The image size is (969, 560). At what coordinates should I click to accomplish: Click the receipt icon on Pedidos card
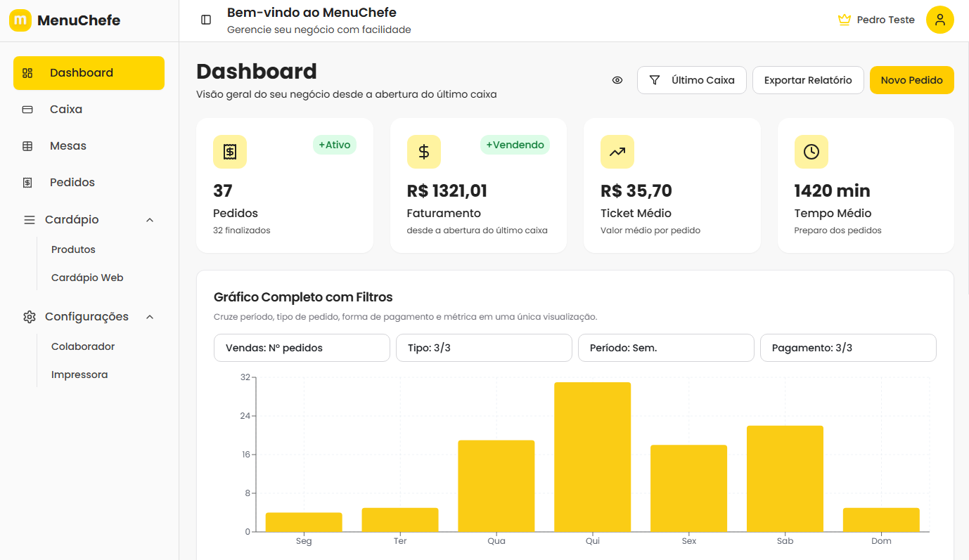coord(230,152)
